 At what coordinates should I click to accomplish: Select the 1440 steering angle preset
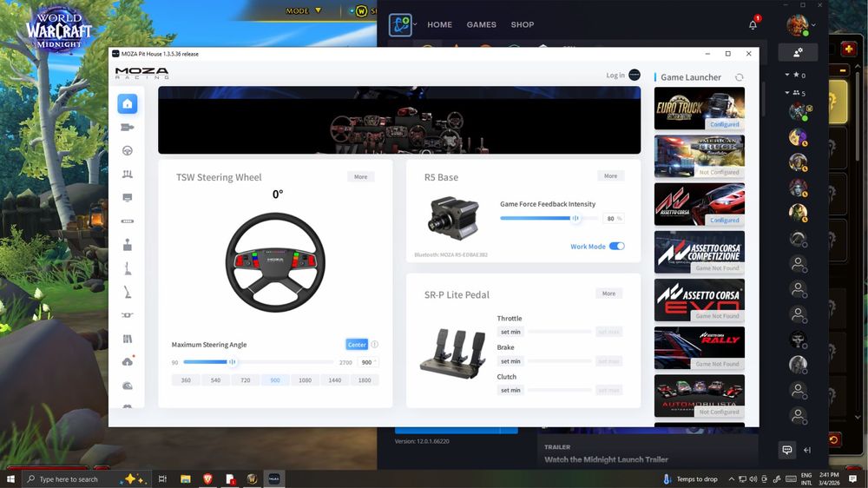(x=335, y=380)
